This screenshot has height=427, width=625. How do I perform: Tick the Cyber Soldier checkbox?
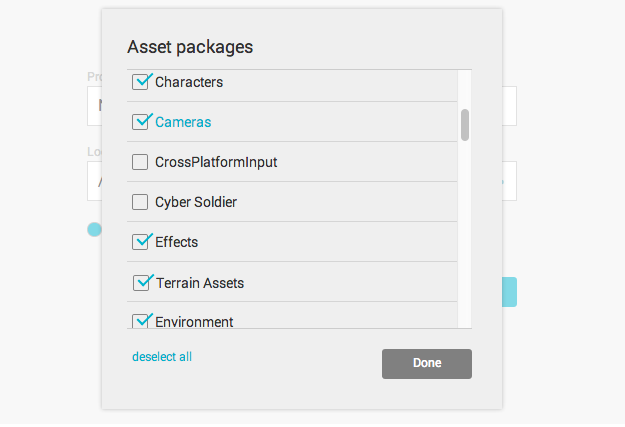pyautogui.click(x=141, y=202)
